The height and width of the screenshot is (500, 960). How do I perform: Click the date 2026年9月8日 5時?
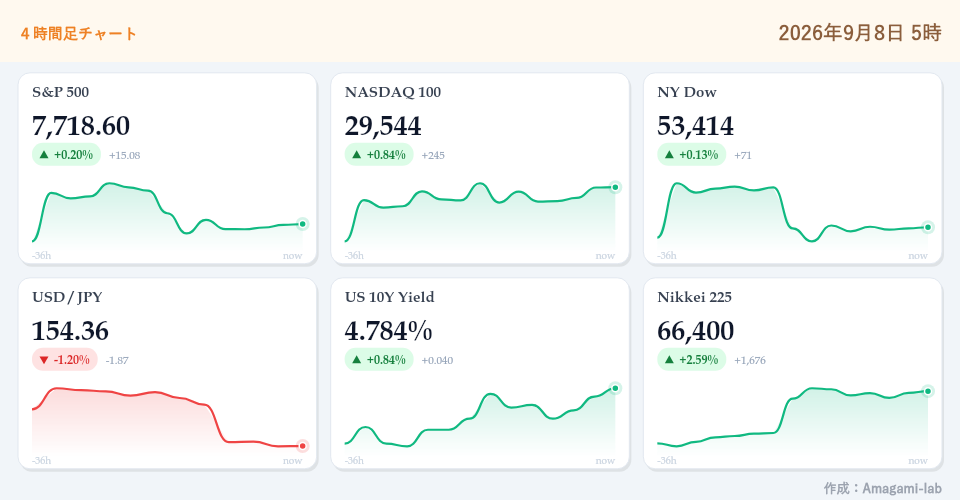click(860, 32)
